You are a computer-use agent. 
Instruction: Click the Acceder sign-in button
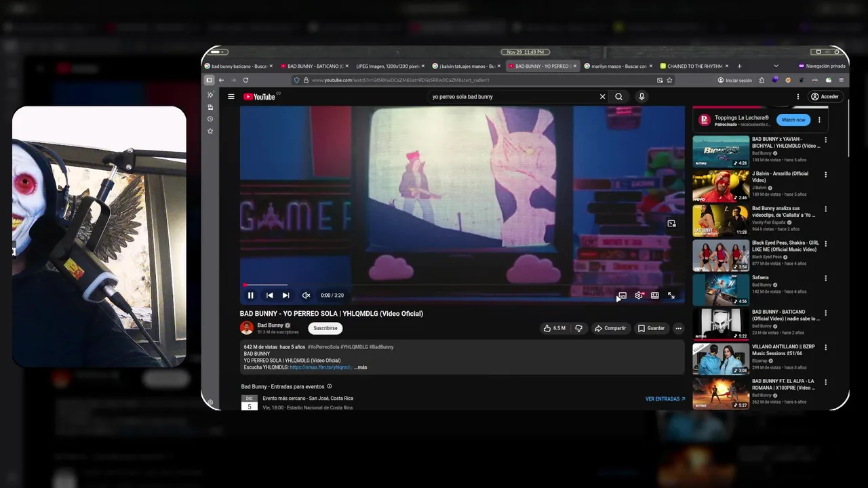pyautogui.click(x=825, y=97)
